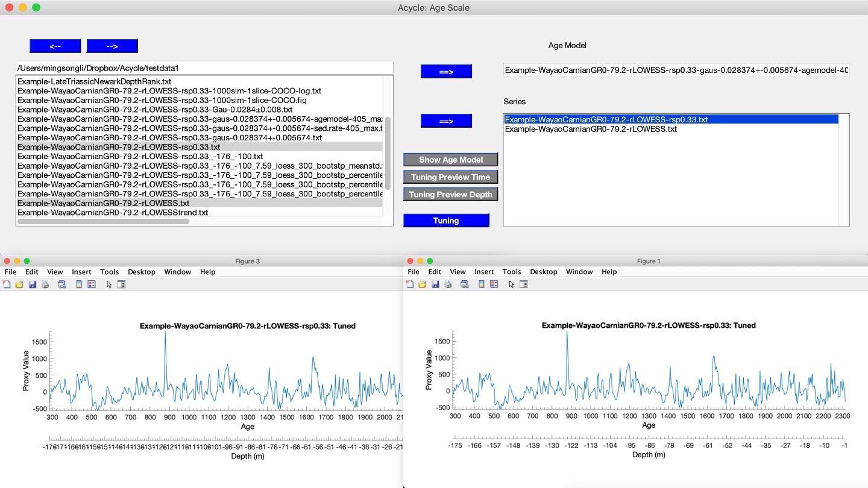Select Edit Plot arrow in Figure 1 toolbar
This screenshot has height=488, width=868.
pos(512,284)
